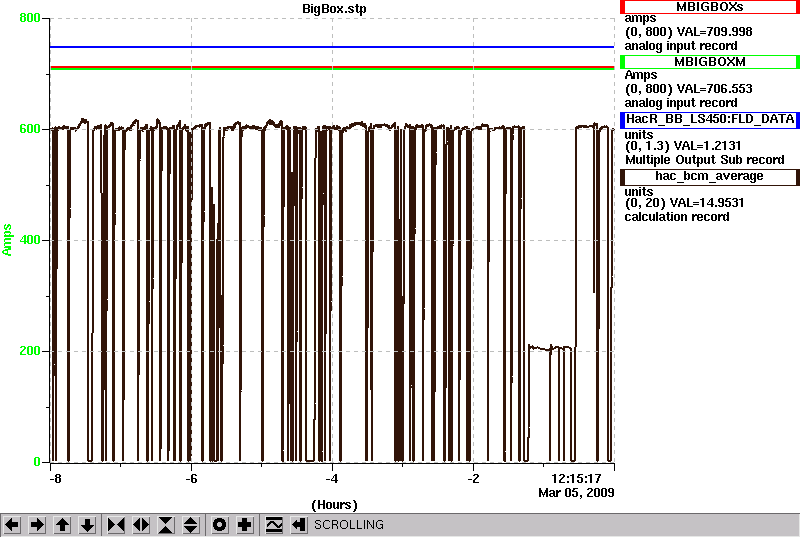
Task: Click the 200 y-axis tick label
Action: pos(30,351)
